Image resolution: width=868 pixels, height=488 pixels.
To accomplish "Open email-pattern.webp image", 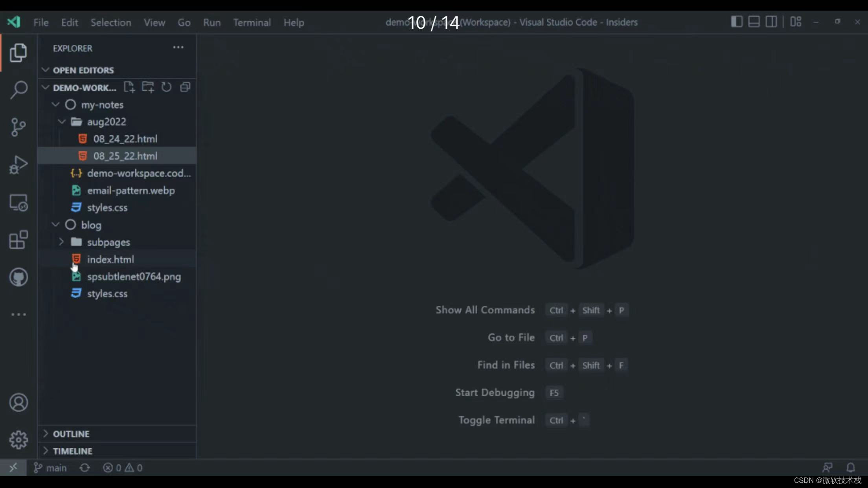I will pos(117,191).
